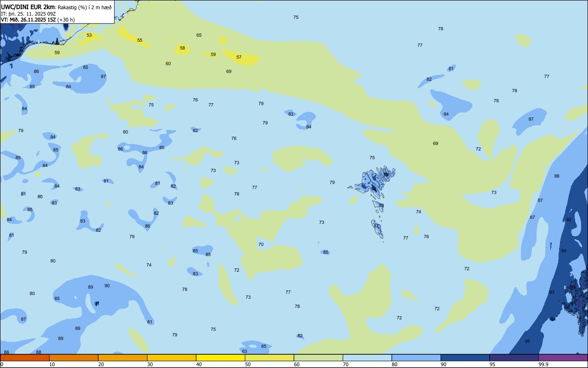Choose the 30–40 golden legend color band
588x368 pixels.
(x=171, y=357)
